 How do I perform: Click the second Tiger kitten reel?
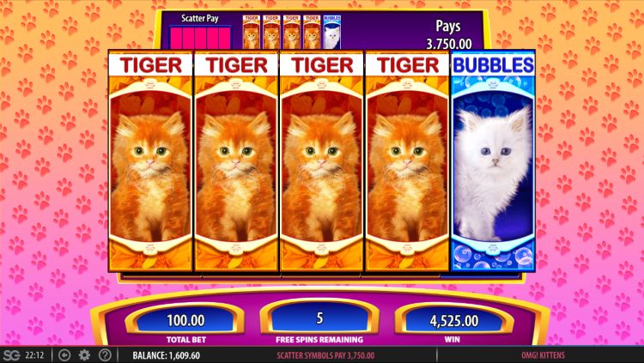tap(236, 161)
